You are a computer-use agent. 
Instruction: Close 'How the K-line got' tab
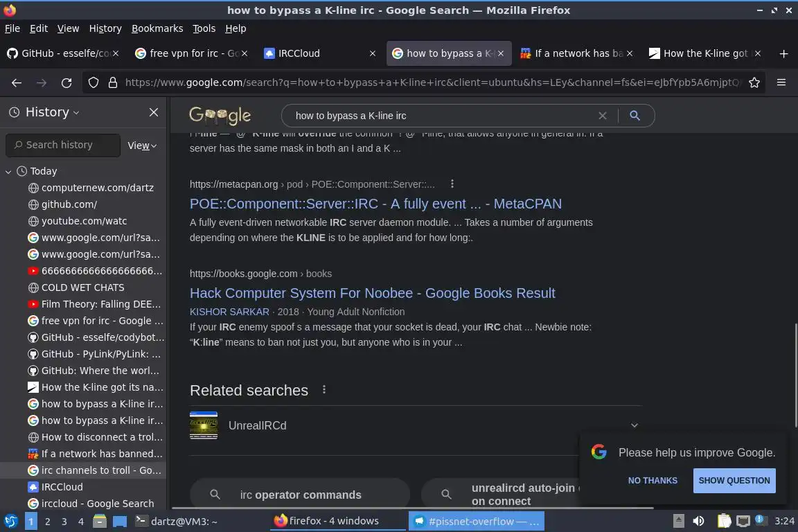tap(758, 53)
